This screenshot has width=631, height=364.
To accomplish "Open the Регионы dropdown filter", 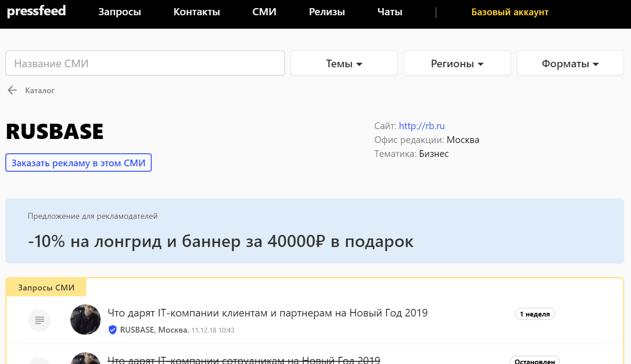I will pyautogui.click(x=457, y=64).
